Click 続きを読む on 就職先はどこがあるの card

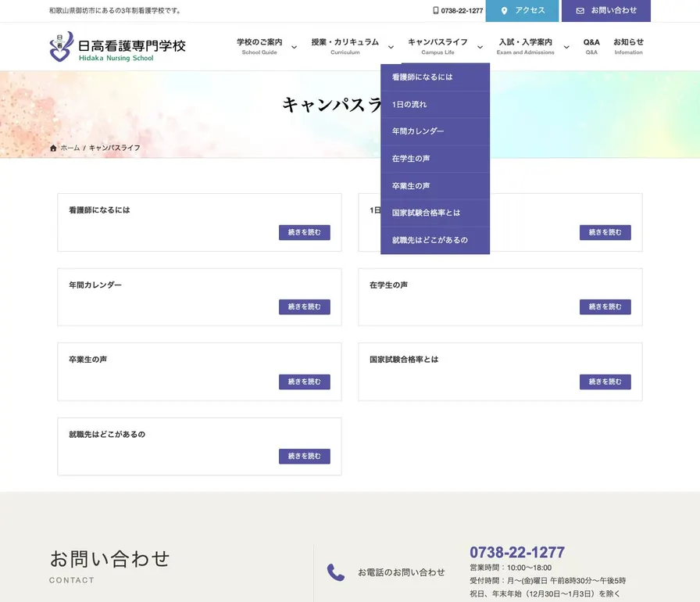305,456
